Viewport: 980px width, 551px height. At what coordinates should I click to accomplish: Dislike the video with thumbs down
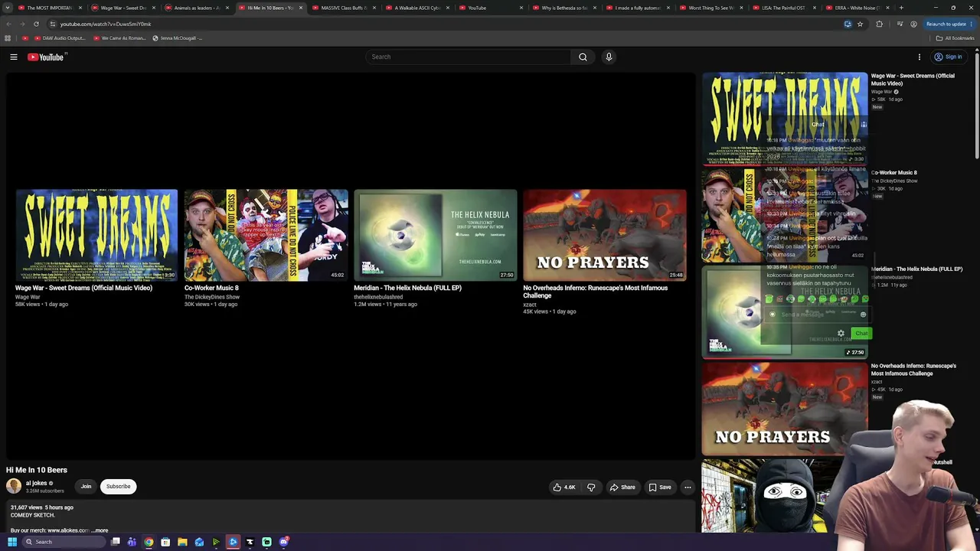590,487
